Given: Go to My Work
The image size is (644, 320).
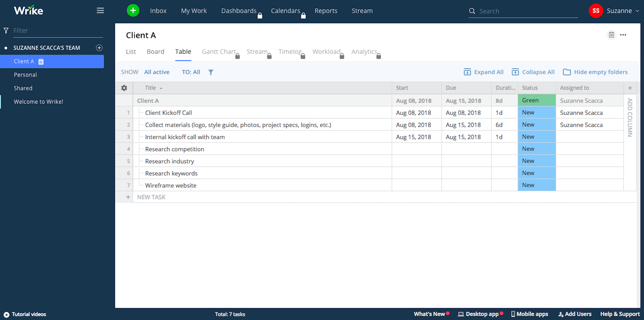Looking at the screenshot, I should (x=194, y=11).
